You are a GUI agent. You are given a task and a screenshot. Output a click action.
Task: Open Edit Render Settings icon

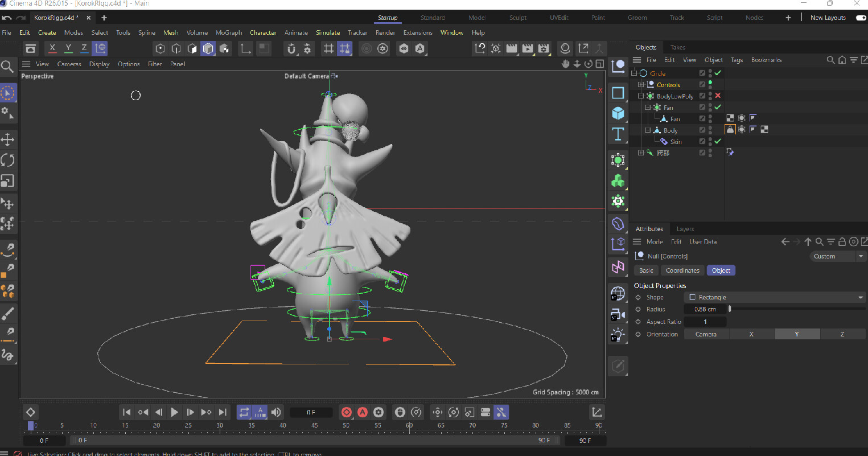click(544, 48)
